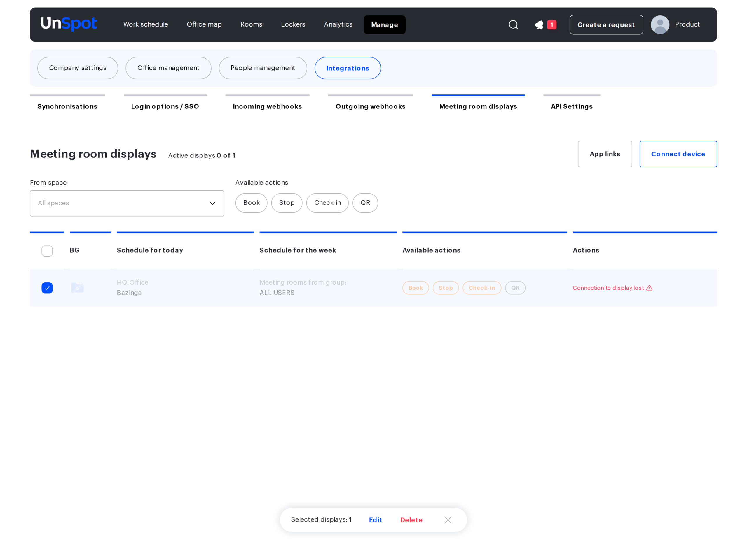
Task: Click the row's orange Check-in tag
Action: [x=482, y=288]
